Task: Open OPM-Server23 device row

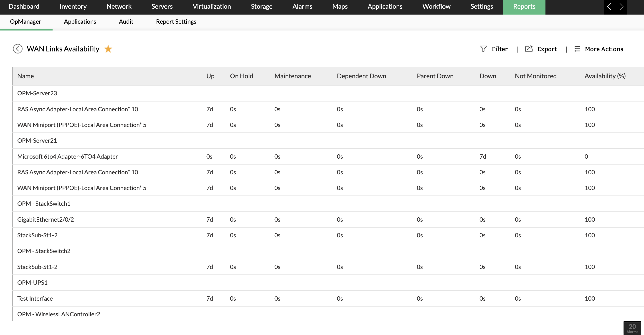Action: (37, 93)
